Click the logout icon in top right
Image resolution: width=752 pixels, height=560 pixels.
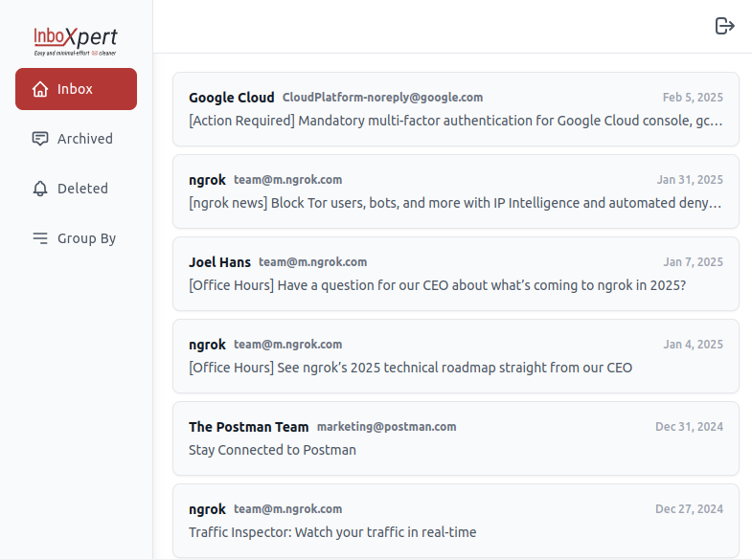pyautogui.click(x=725, y=26)
